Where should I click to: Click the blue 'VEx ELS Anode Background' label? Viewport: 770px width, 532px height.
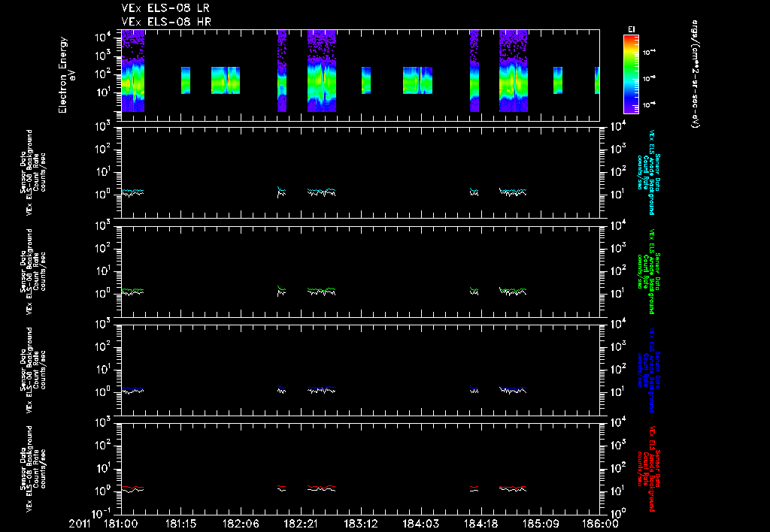click(652, 370)
